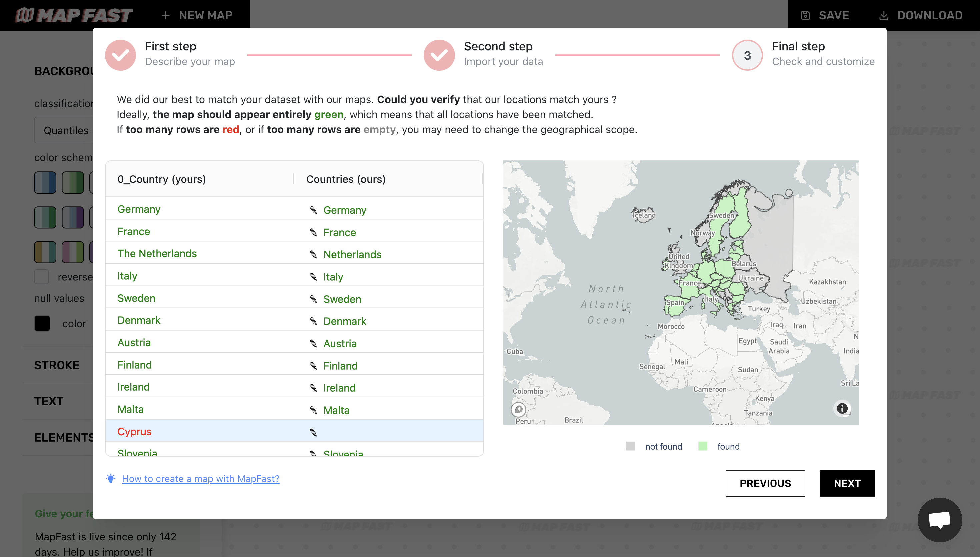
Task: Click the PREVIOUS button to go back
Action: [765, 483]
